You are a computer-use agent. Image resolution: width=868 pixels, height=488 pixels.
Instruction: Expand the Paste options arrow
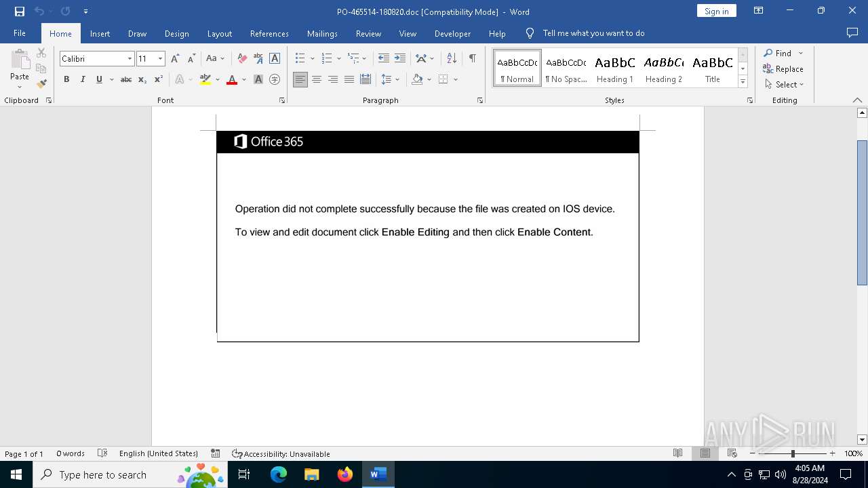(x=20, y=87)
